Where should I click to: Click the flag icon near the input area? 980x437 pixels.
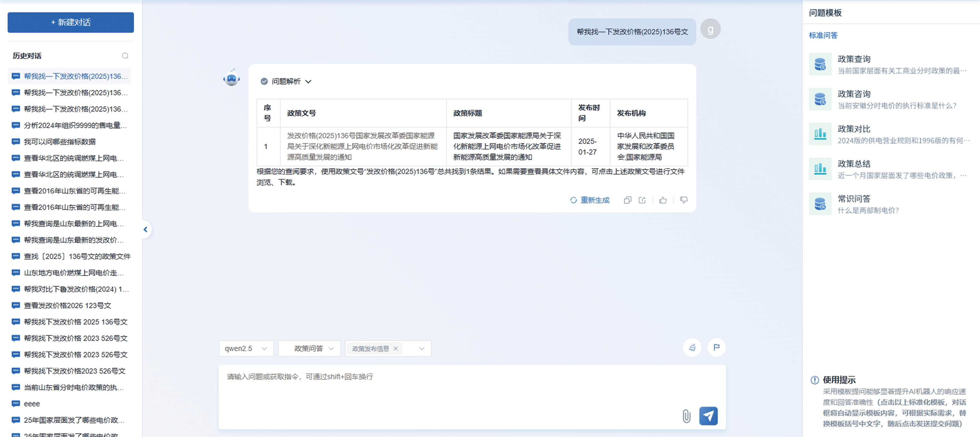716,347
